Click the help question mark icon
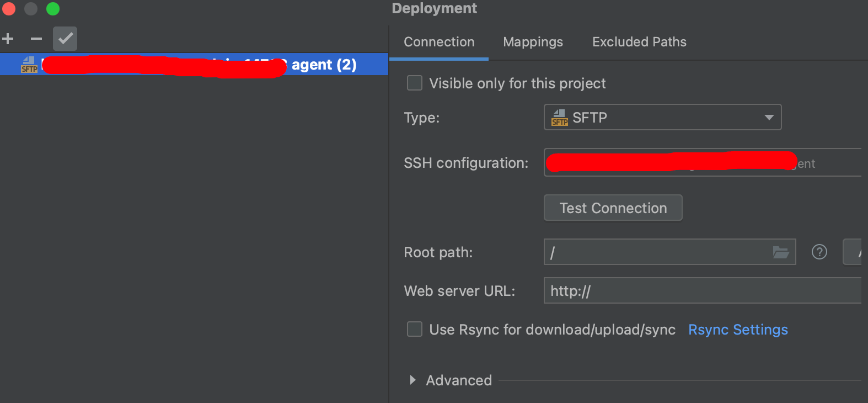 click(819, 252)
